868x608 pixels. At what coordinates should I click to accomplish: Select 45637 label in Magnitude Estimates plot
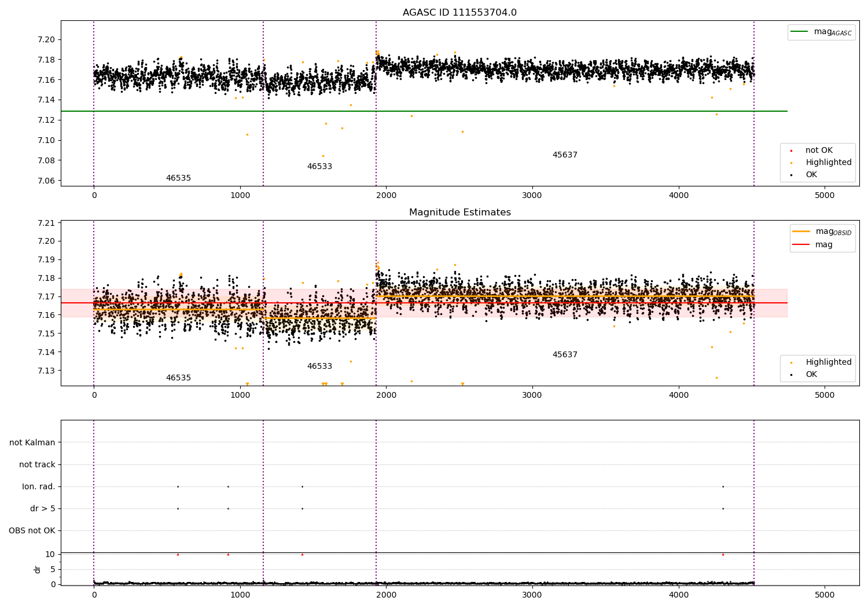pyautogui.click(x=565, y=355)
